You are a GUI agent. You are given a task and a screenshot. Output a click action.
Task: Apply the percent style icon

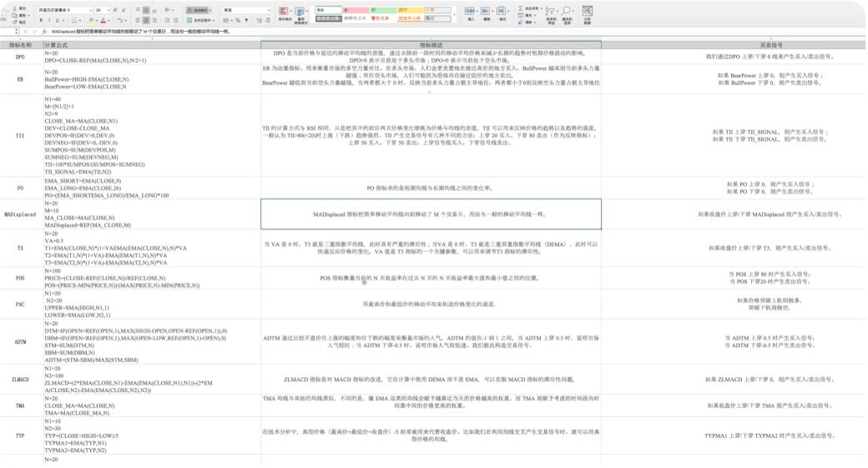pos(238,20)
